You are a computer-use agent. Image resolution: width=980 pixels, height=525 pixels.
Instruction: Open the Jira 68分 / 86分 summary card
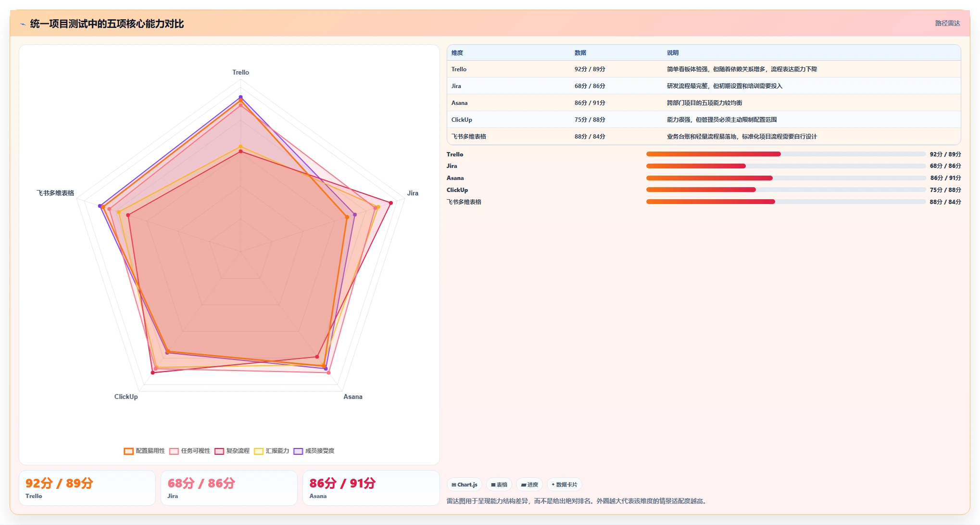(229, 488)
